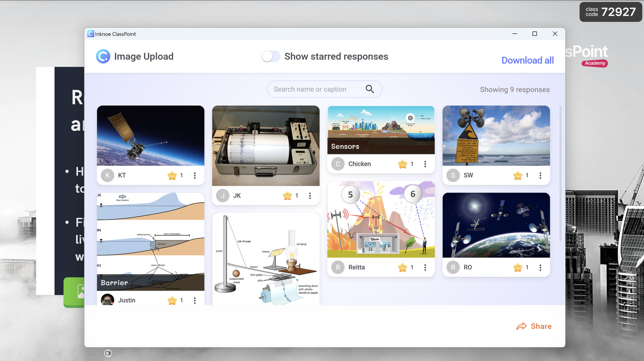This screenshot has height=361, width=644.
Task: Select the slideshow pen tool icon
Action: click(x=41, y=353)
